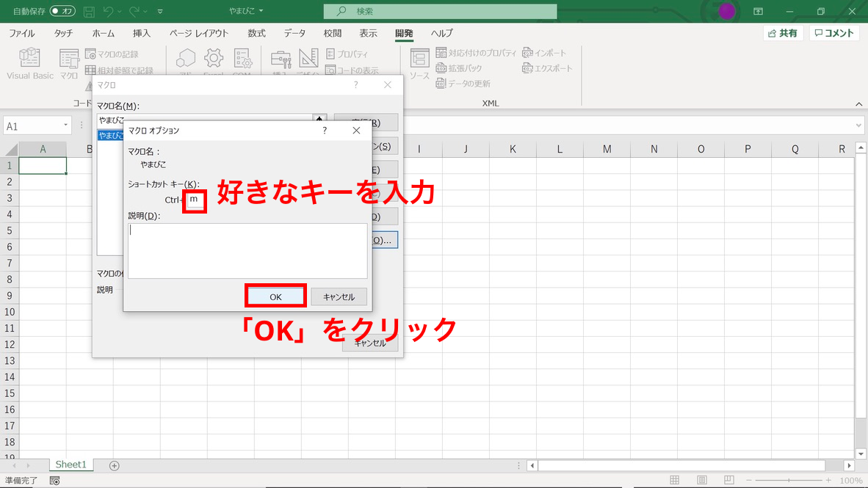Click the XML インポート button
Image resolution: width=868 pixels, height=488 pixels.
(544, 53)
